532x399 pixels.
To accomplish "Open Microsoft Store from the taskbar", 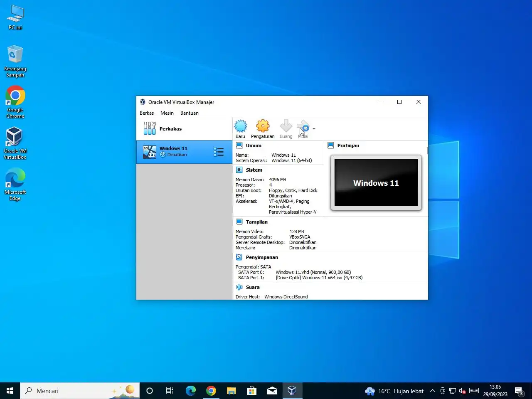I will point(251,391).
